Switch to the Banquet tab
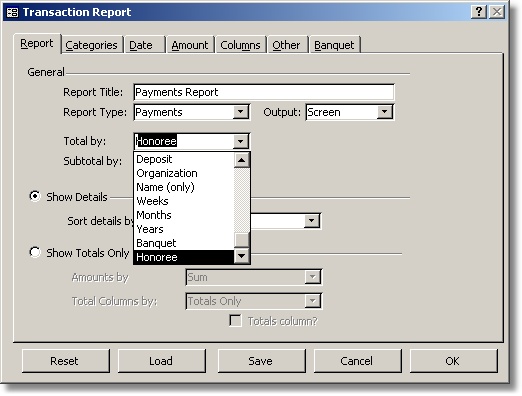522x396 pixels. tap(334, 45)
